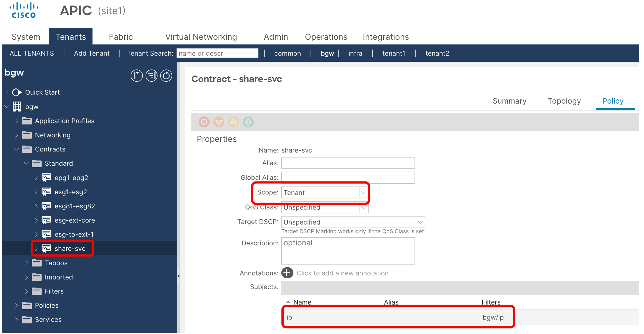Screen dimensions: 644x334
Task: Click the add annotation plus icon
Action: [x=287, y=273]
